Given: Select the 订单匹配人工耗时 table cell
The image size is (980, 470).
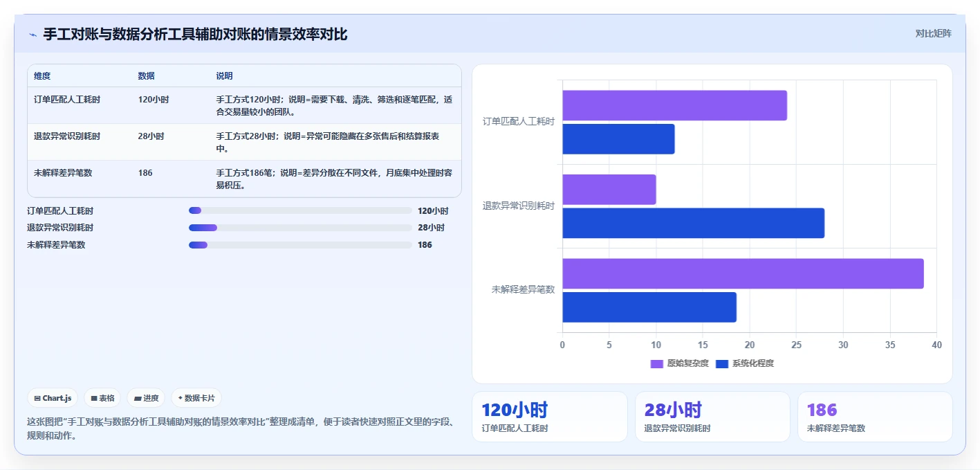Looking at the screenshot, I should point(67,100).
